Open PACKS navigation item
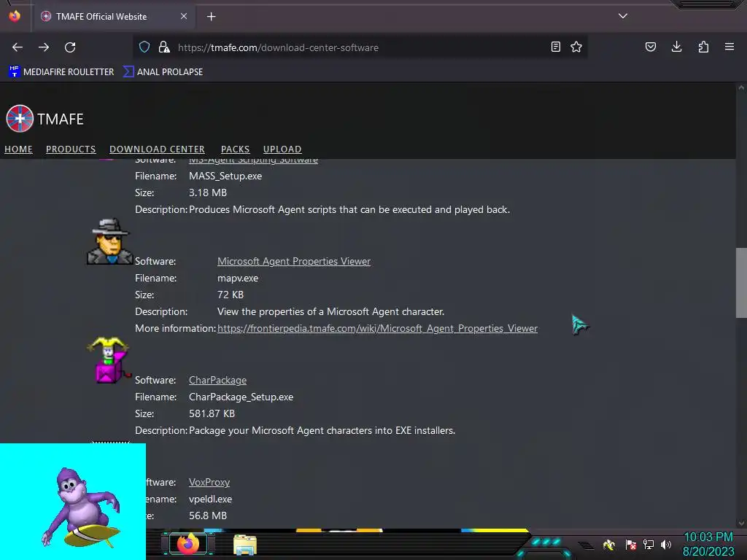Viewport: 747px width, 560px height. pyautogui.click(x=235, y=149)
